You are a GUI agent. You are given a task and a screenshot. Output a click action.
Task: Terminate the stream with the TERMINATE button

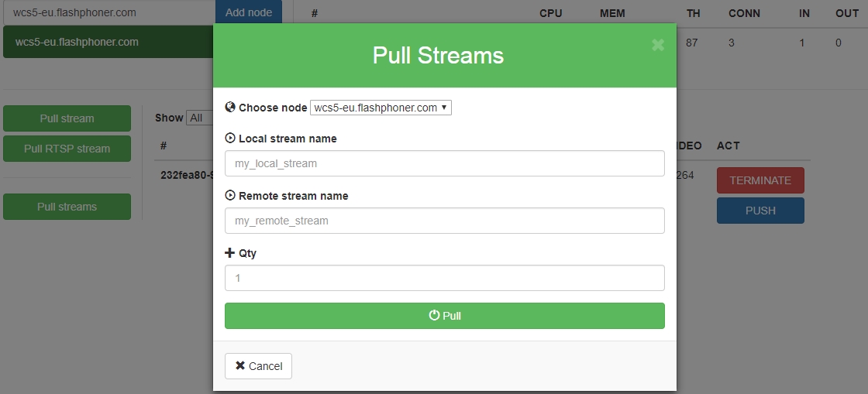click(x=760, y=180)
